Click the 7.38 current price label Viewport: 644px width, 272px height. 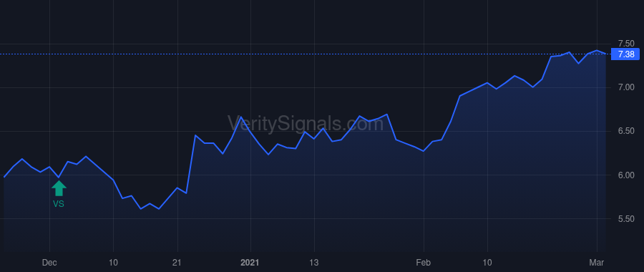(625, 54)
